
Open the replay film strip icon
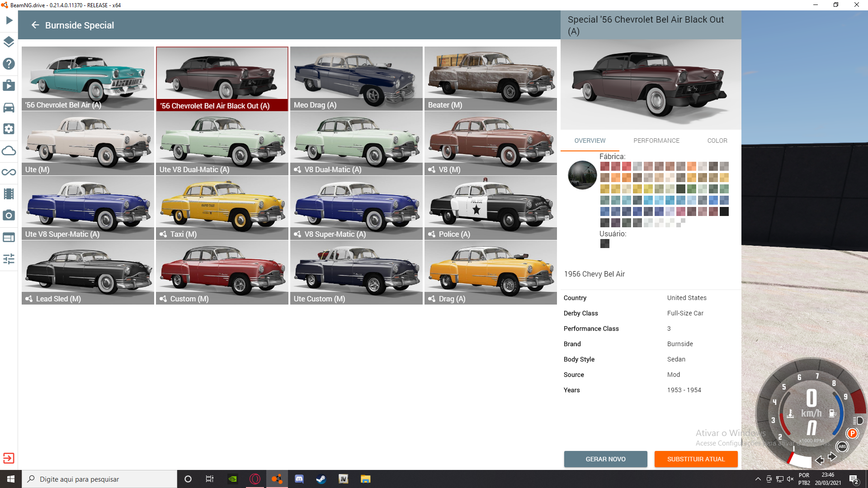pos(9,194)
